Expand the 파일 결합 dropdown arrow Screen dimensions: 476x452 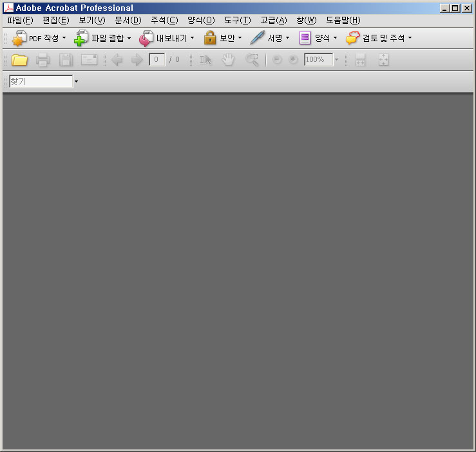(129, 38)
